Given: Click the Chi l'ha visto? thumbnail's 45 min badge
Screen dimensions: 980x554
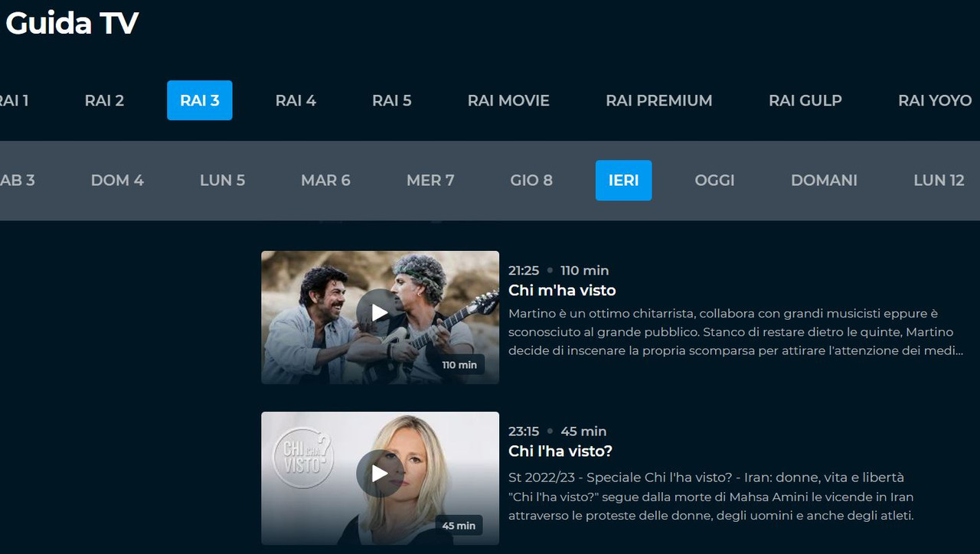Looking at the screenshot, I should [x=459, y=526].
